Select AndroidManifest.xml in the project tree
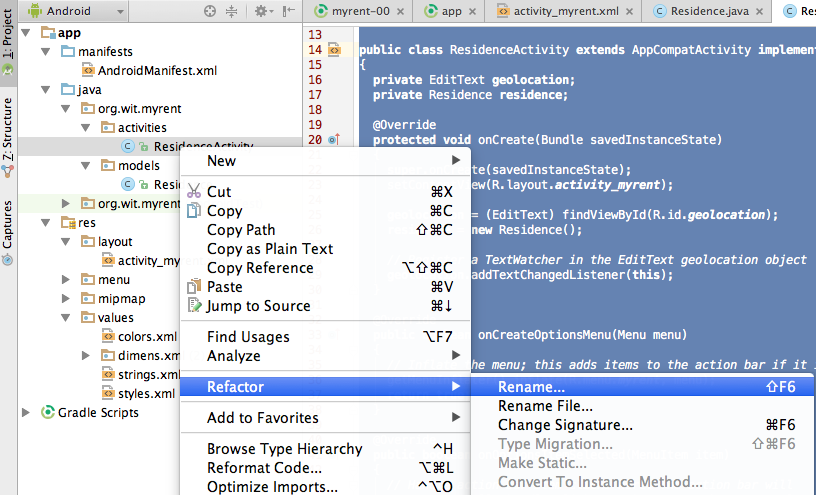This screenshot has height=495, width=816. click(x=157, y=71)
